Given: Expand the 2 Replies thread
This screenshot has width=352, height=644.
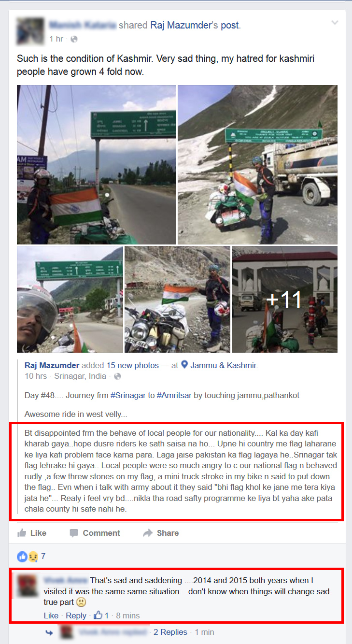Looking at the screenshot, I should pos(173,632).
